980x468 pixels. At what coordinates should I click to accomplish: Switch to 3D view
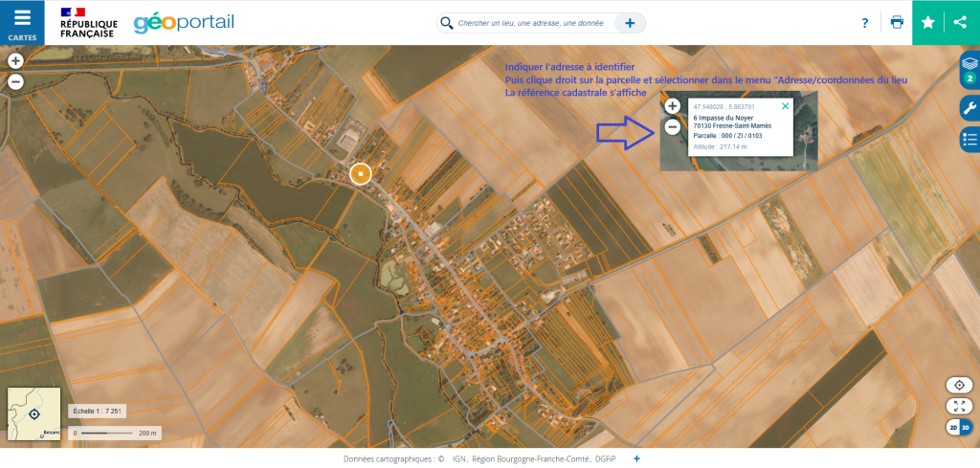(967, 428)
